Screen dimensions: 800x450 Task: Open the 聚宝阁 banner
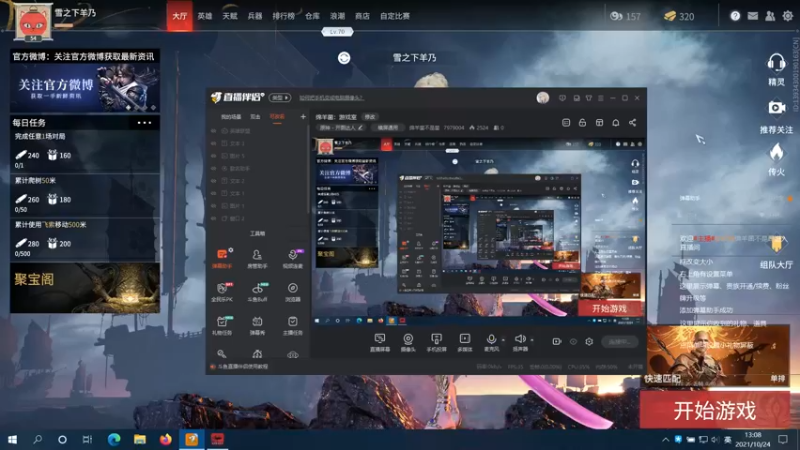tap(85, 288)
